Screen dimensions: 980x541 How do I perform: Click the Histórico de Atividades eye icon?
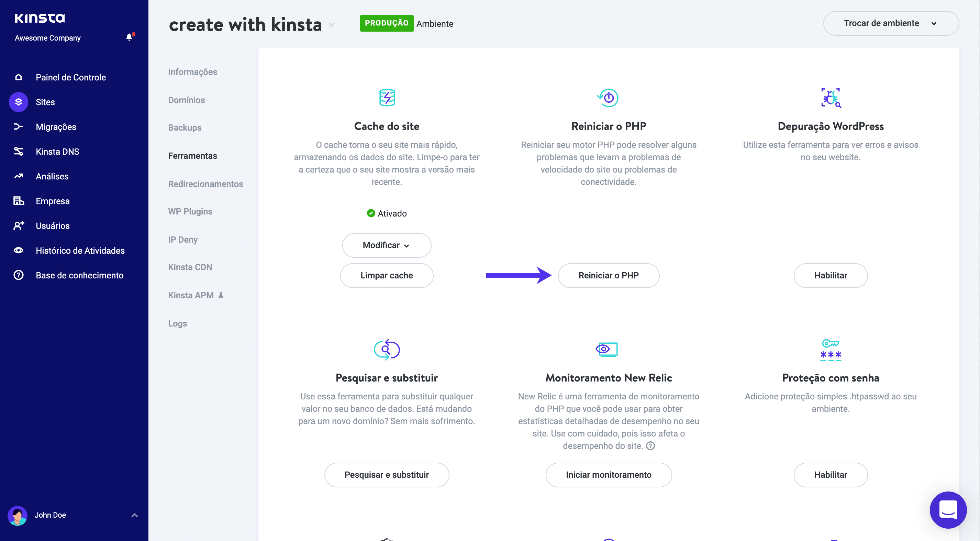[19, 250]
